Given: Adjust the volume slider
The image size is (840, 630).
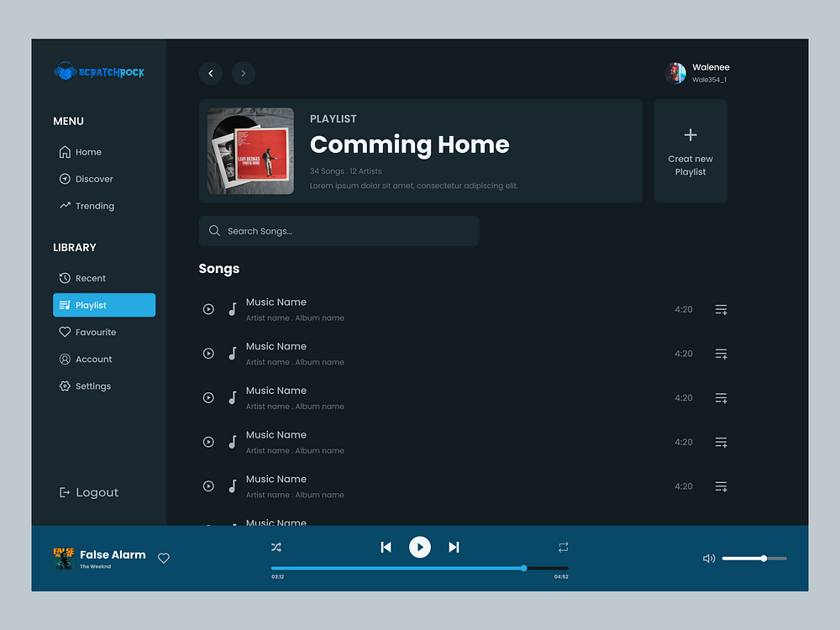Looking at the screenshot, I should (763, 558).
